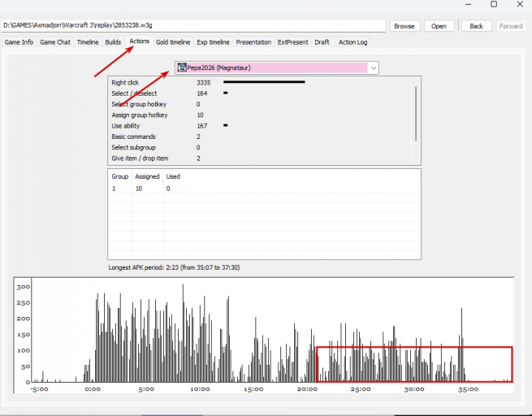
Task: Switch to the Exp timeline tab
Action: (x=213, y=42)
